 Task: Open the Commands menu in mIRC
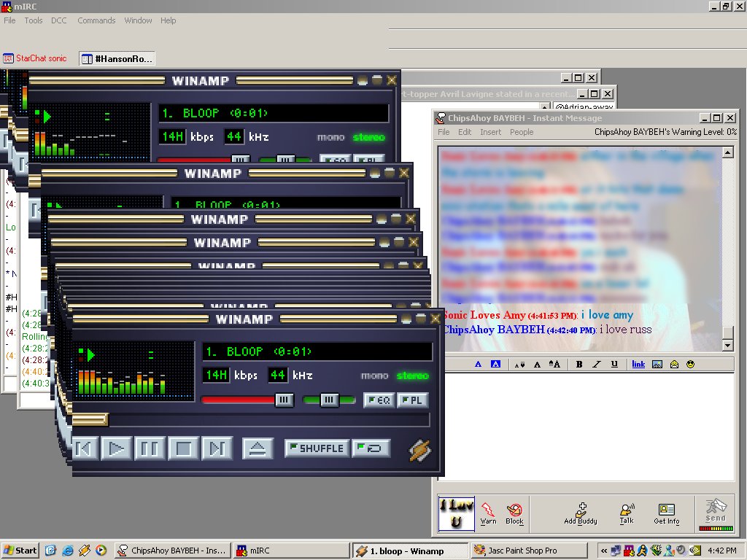click(96, 20)
